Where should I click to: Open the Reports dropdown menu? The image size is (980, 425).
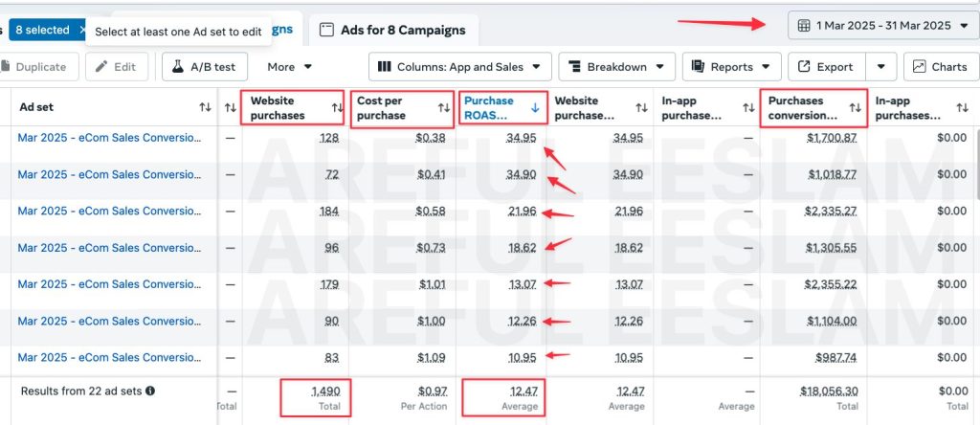731,67
